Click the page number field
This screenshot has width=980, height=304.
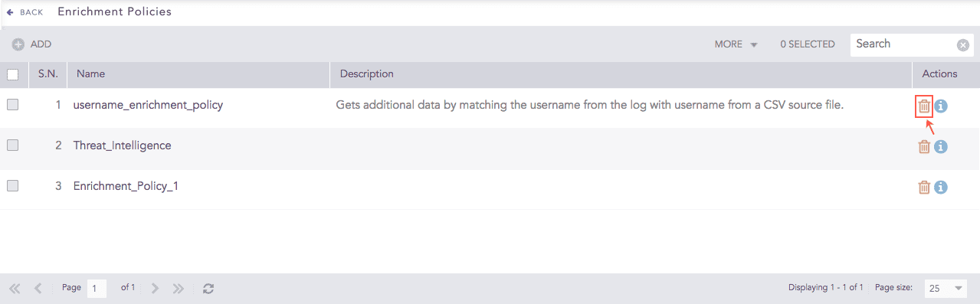97,289
